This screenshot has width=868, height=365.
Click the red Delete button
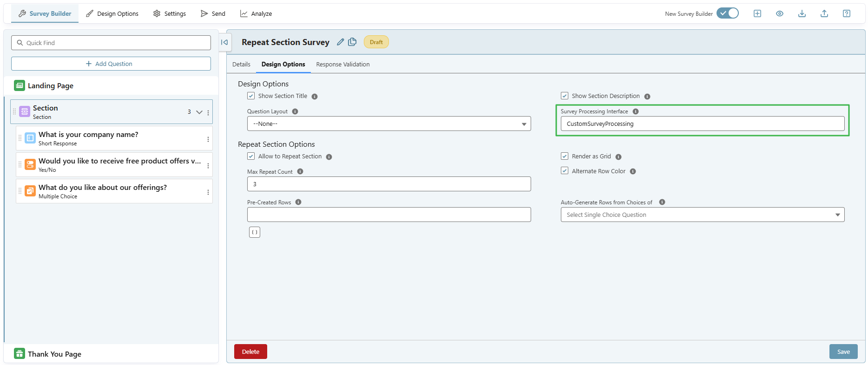(x=250, y=352)
